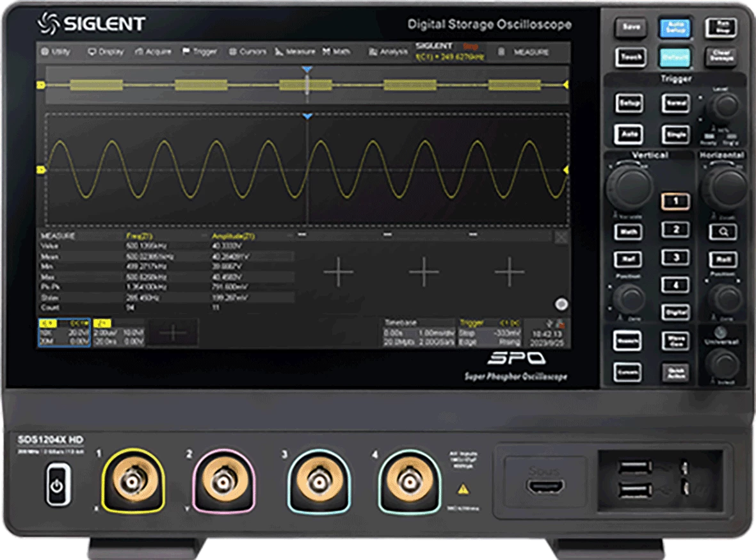Screen dimensions: 756x560
Task: Open the Acquire menu in top bar
Action: pos(153,51)
